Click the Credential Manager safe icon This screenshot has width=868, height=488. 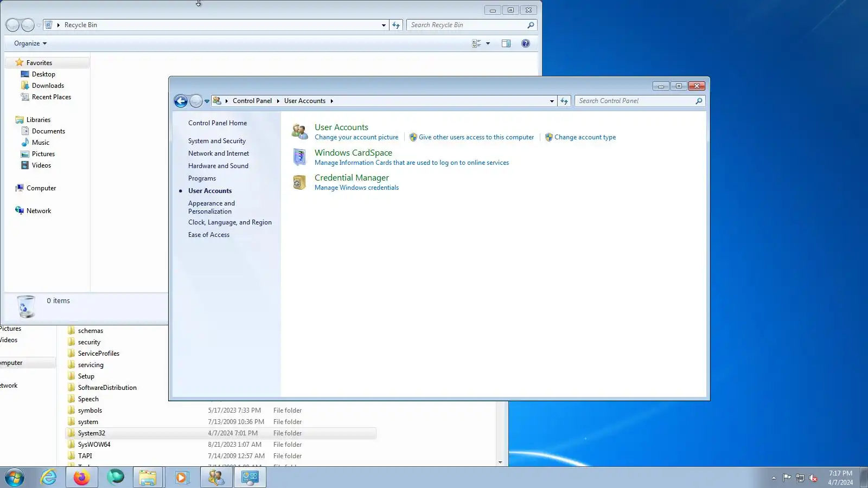299,182
